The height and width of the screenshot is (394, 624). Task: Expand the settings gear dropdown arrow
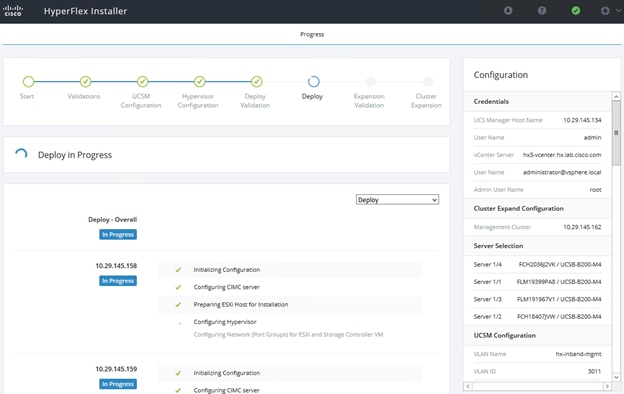[618, 11]
